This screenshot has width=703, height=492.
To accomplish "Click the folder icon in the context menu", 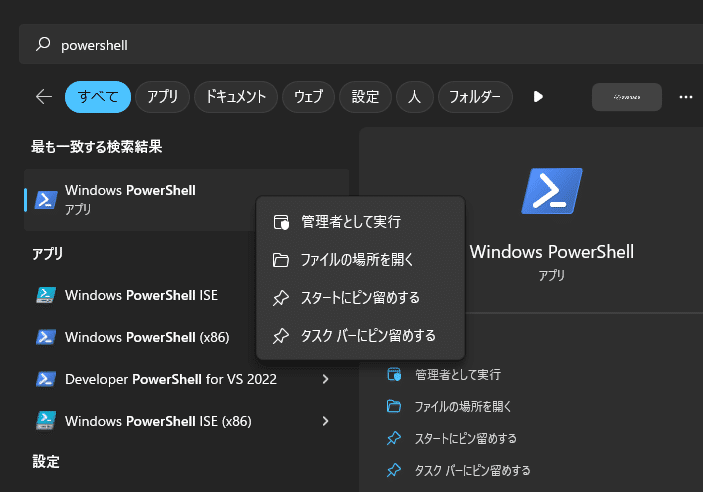I will pos(281,260).
